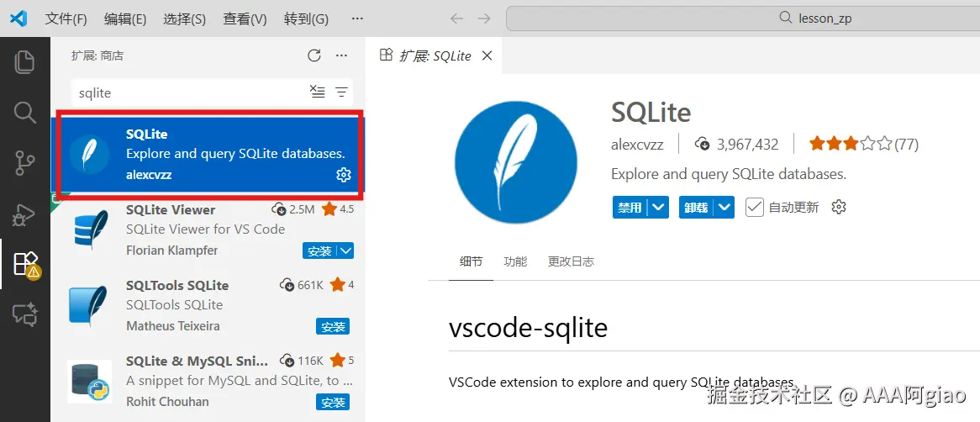This screenshot has width=980, height=422.
Task: Click SQLite Viewer 2.5M download count
Action: pyautogui.click(x=293, y=208)
